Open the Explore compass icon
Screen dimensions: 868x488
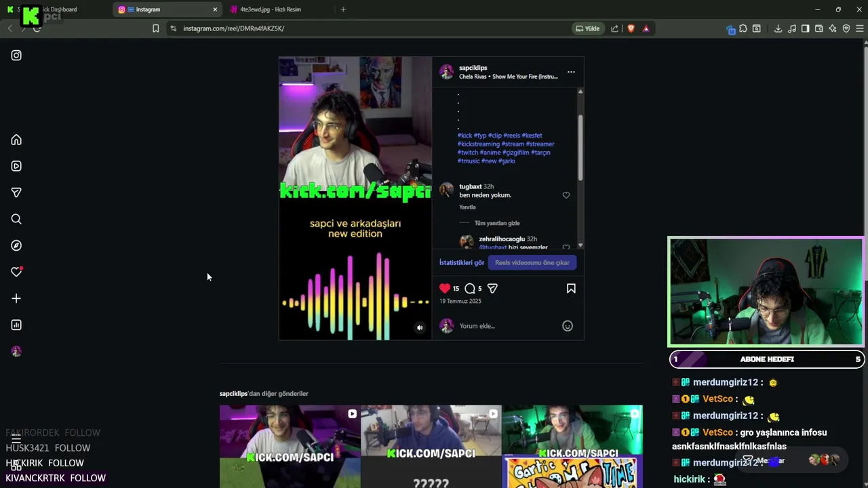[16, 245]
